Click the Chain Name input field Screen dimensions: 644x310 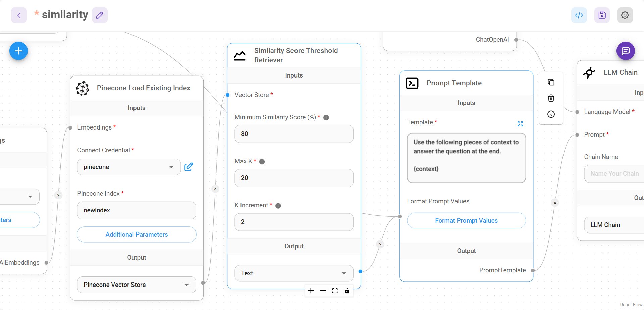coord(614,174)
